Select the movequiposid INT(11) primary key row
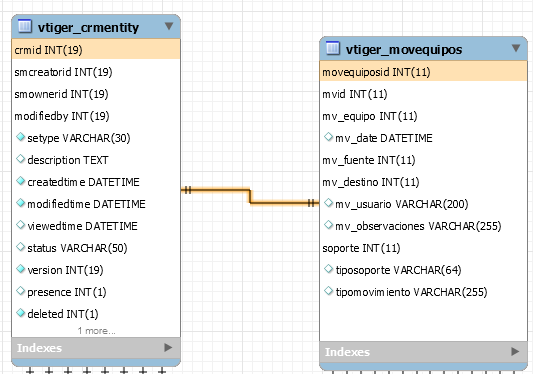 pyautogui.click(x=423, y=72)
